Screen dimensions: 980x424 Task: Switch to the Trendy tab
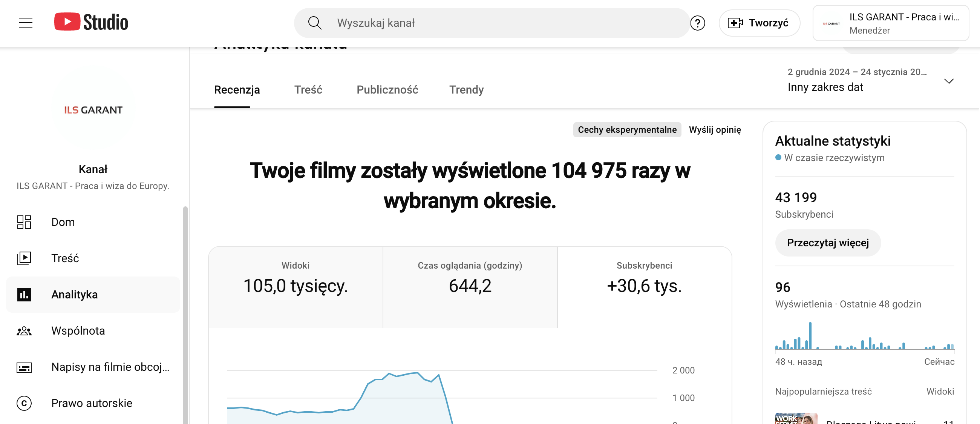[466, 90]
